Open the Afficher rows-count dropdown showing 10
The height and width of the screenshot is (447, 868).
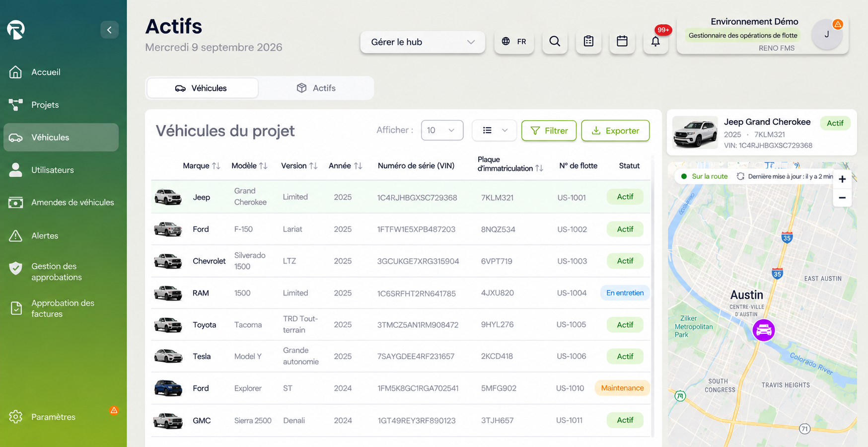point(442,130)
